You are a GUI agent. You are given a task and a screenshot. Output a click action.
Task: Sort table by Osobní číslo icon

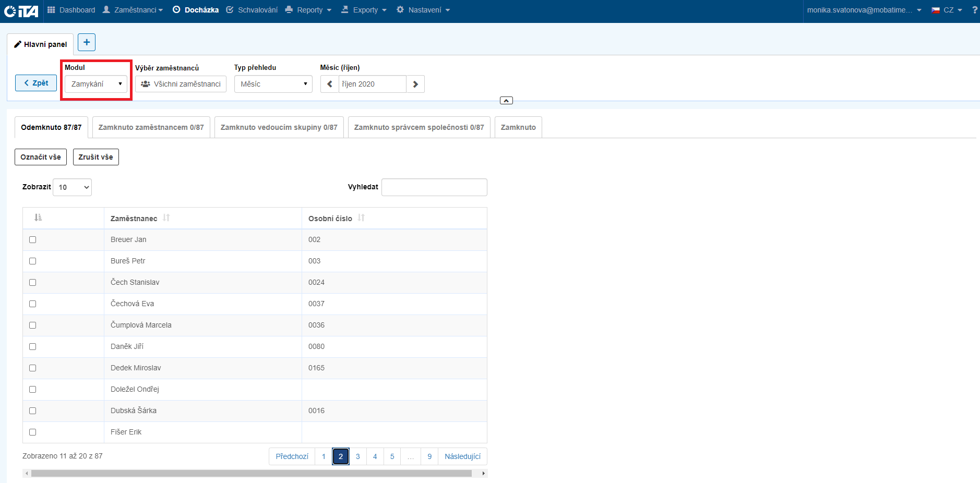[x=361, y=218]
